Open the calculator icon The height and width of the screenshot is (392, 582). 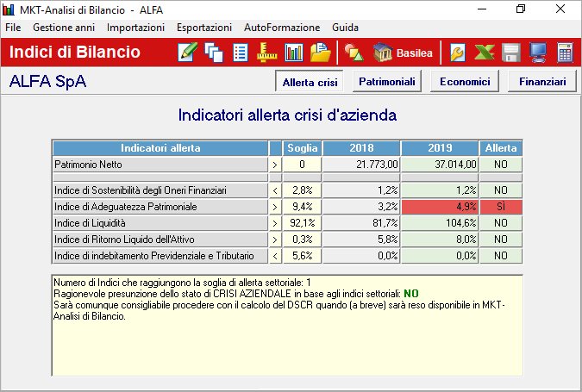click(565, 53)
